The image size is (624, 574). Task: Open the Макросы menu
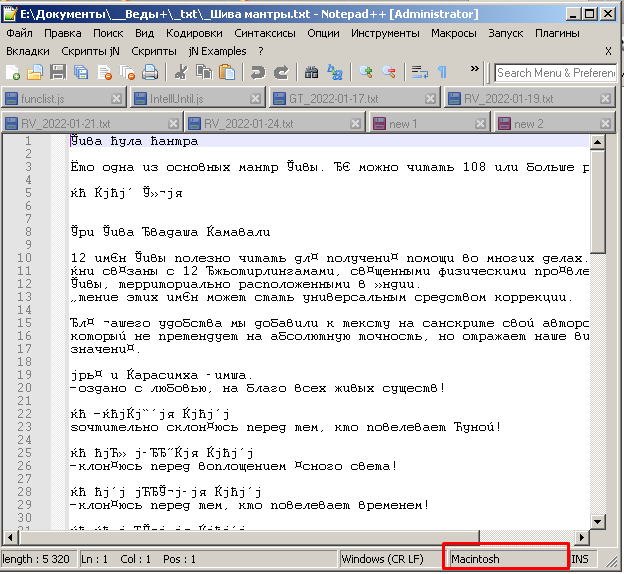point(454,33)
